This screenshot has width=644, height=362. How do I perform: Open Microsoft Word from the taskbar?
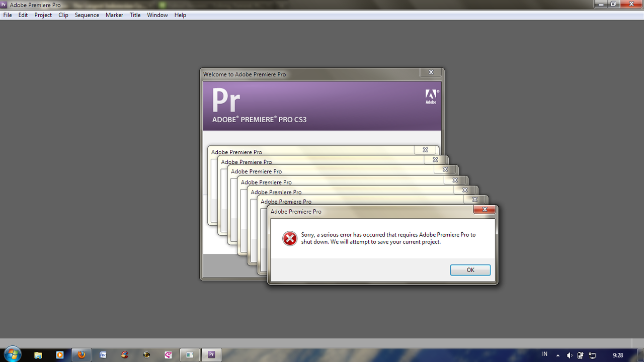pos(103,355)
